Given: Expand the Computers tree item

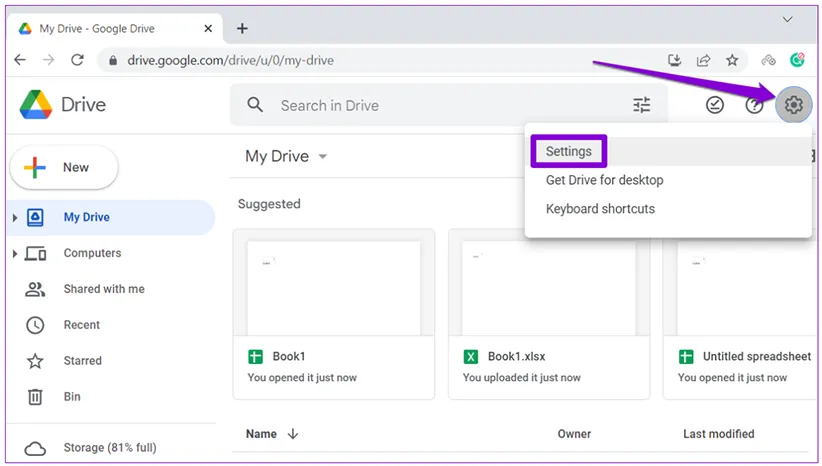Looking at the screenshot, I should coord(15,254).
